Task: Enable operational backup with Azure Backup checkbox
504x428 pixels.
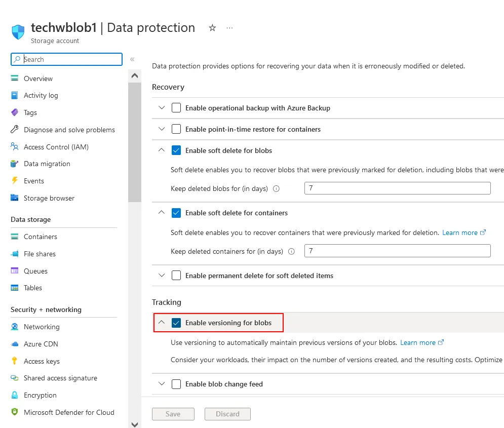Action: point(176,108)
